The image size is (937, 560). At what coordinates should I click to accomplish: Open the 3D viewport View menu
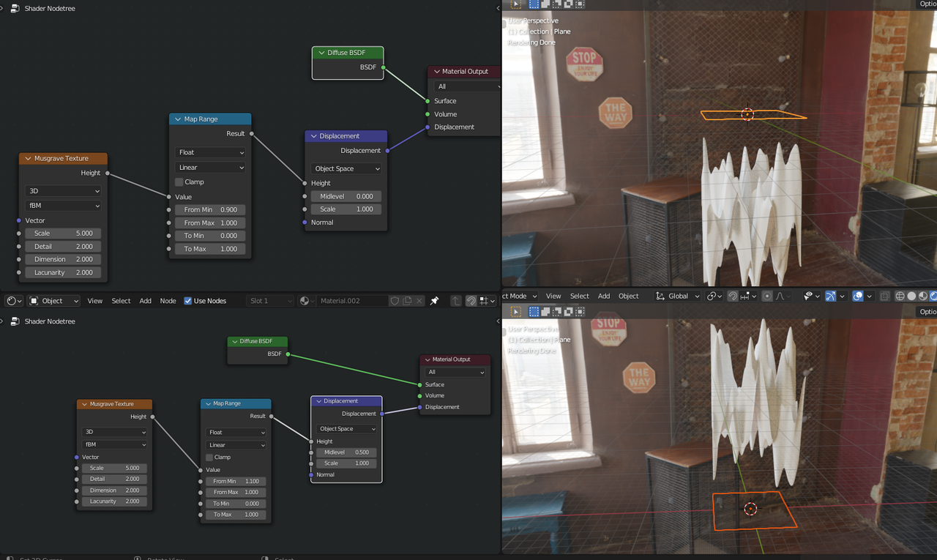tap(553, 296)
